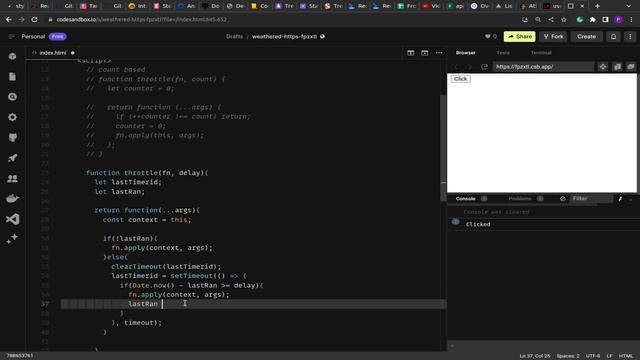Click the Fork button
The height and width of the screenshot is (360, 640).
coord(553,36)
